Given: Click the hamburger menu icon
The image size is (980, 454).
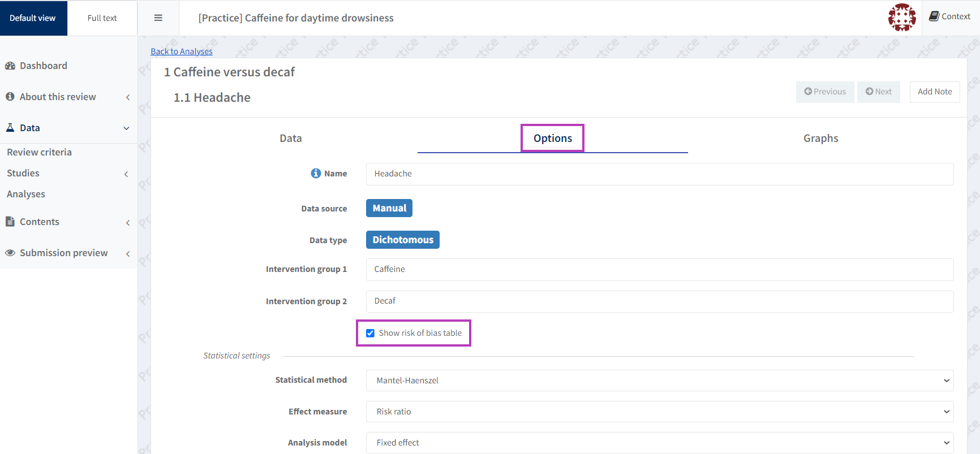Looking at the screenshot, I should 158,18.
